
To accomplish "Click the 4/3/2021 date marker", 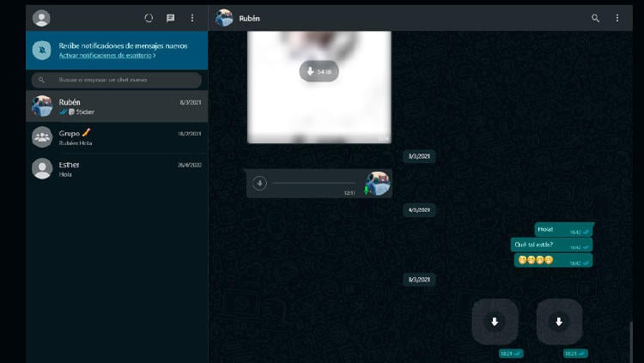I will click(x=419, y=210).
